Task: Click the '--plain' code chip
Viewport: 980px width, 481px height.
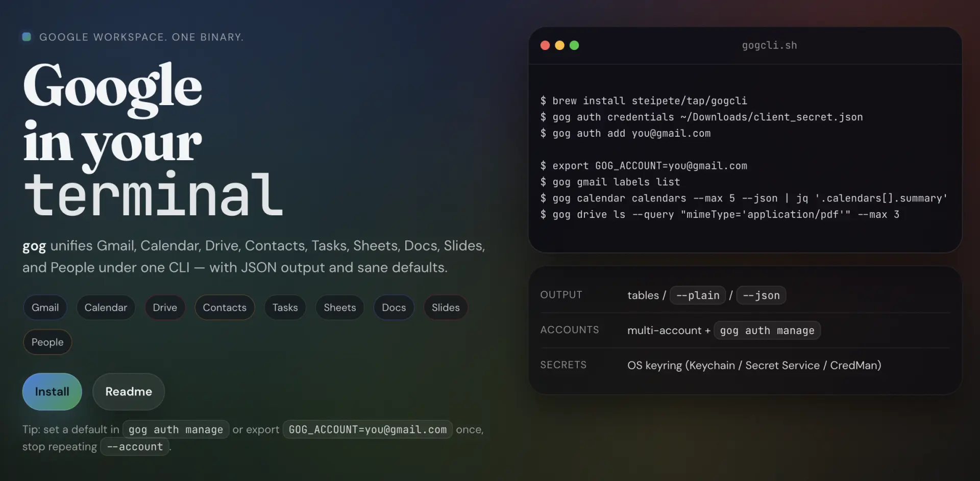Action: click(698, 295)
